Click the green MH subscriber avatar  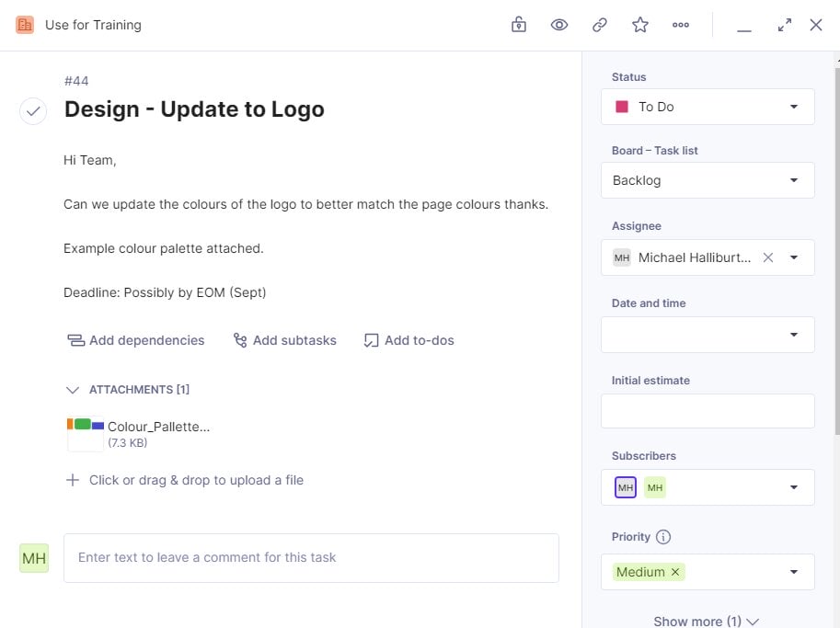[655, 487]
